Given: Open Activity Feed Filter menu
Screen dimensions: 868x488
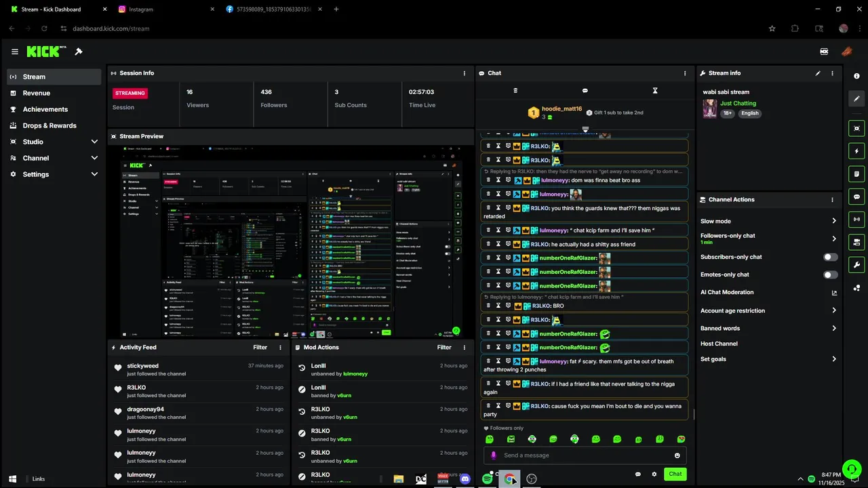Looking at the screenshot, I should (260, 348).
